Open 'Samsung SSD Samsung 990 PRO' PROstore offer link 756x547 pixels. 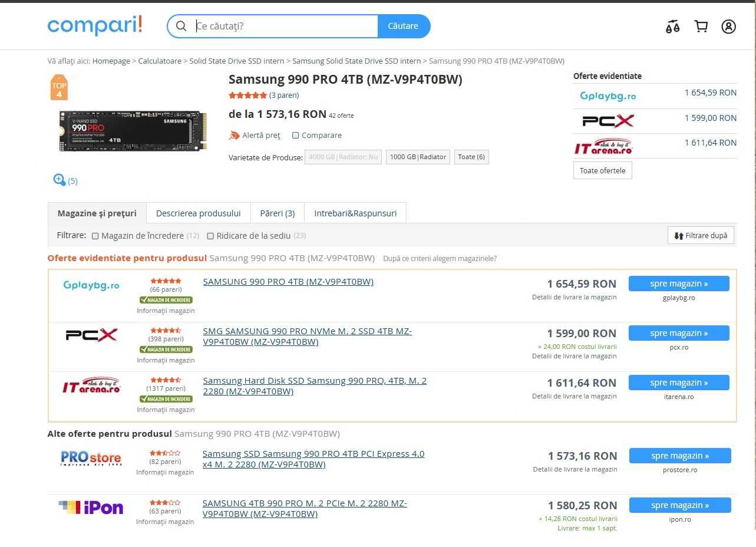click(313, 459)
